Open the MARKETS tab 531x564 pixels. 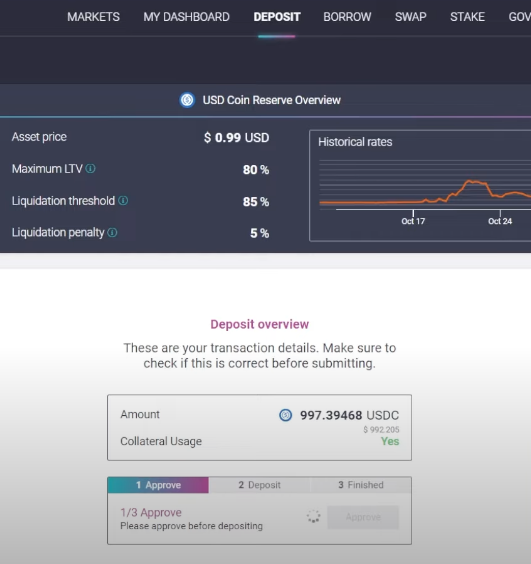tap(93, 17)
